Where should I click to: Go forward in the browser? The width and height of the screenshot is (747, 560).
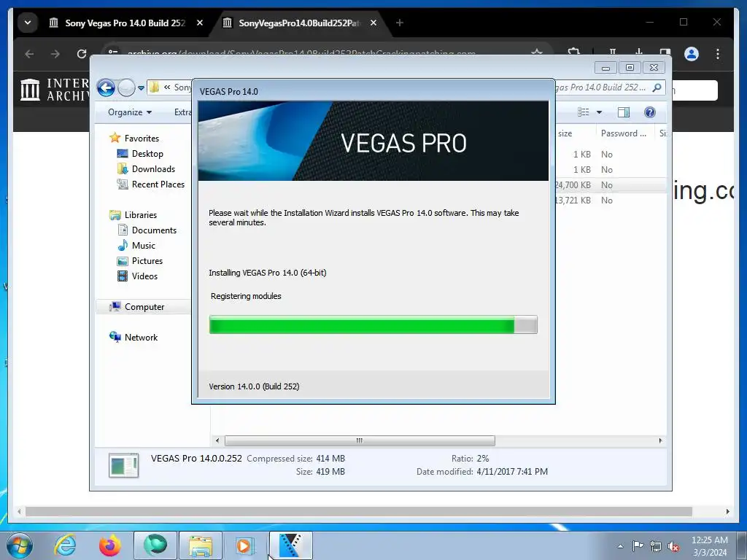(x=55, y=54)
